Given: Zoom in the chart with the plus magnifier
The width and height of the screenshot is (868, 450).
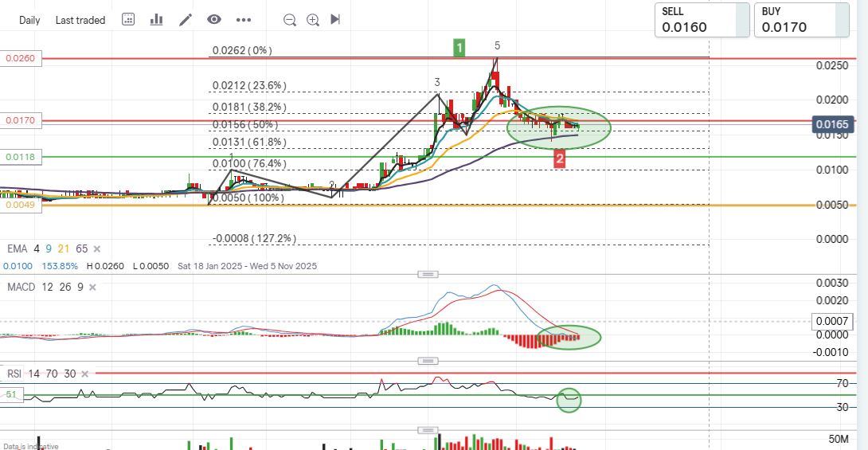Looking at the screenshot, I should [313, 20].
